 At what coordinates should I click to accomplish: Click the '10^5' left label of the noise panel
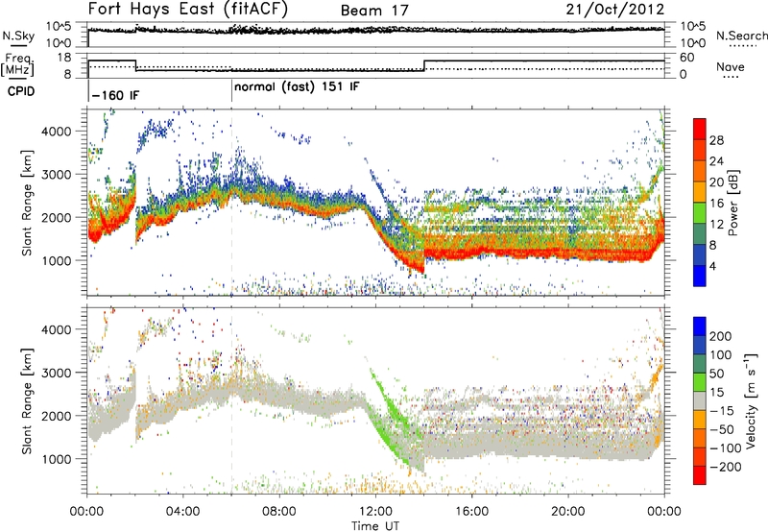point(59,27)
